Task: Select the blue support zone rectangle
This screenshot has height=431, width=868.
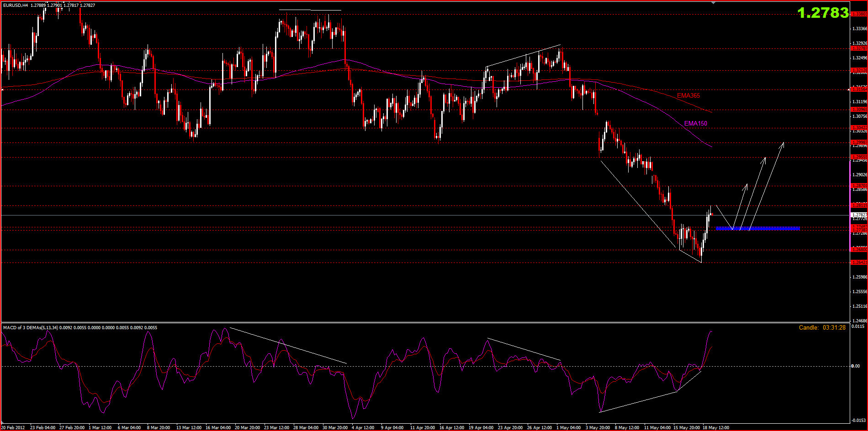Action: point(758,228)
